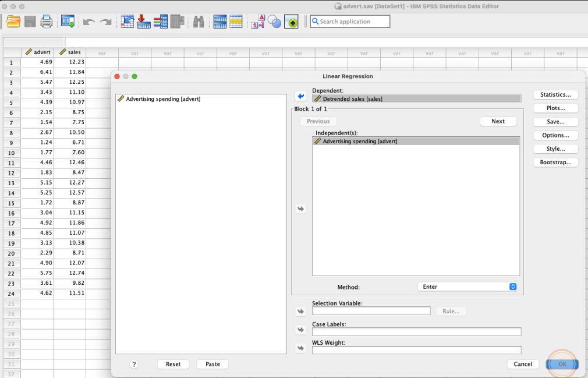Select Detrended sales [sales] in Dependent box

(417, 99)
